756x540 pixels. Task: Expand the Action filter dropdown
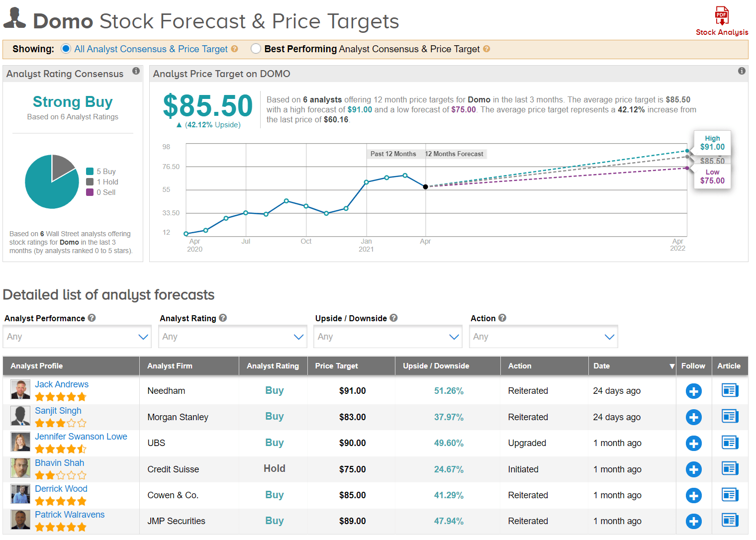coord(543,337)
